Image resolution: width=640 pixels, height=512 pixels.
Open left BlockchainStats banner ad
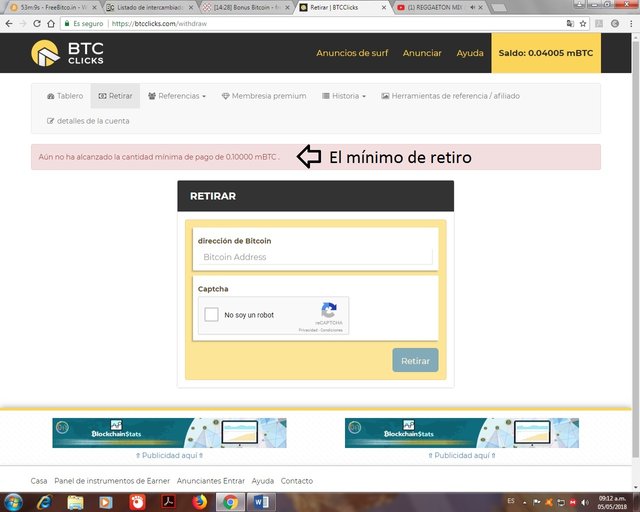tap(169, 433)
